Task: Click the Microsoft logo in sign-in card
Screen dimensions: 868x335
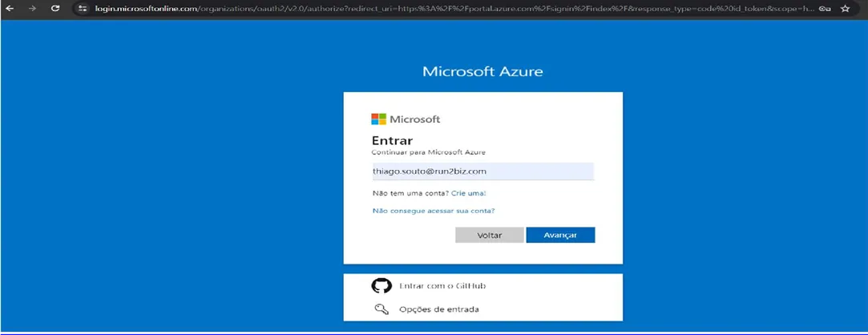Action: tap(406, 119)
